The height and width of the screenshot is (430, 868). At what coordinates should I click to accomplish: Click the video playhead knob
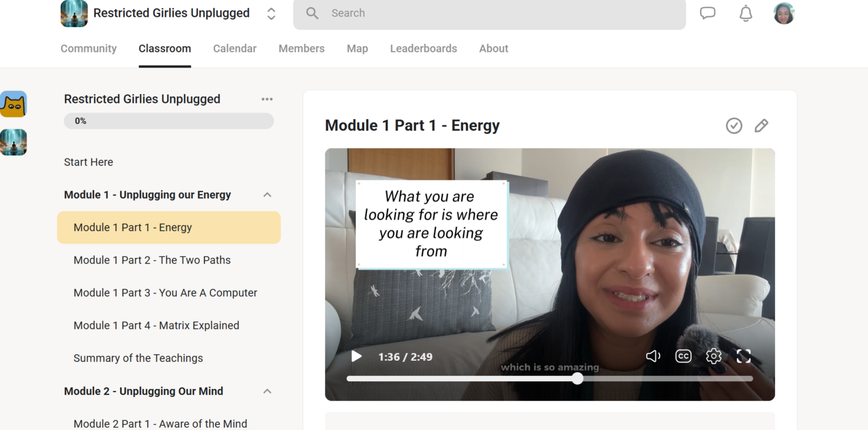577,378
